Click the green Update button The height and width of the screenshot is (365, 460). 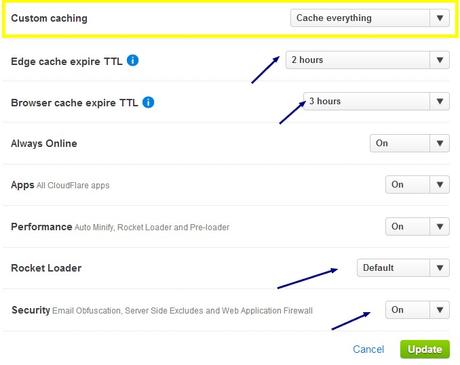click(x=425, y=349)
